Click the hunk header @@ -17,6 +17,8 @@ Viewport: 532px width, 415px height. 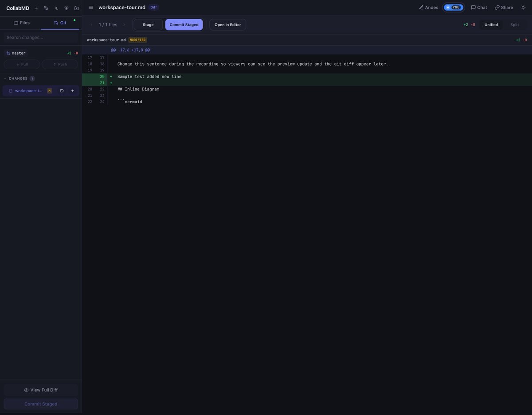(130, 50)
